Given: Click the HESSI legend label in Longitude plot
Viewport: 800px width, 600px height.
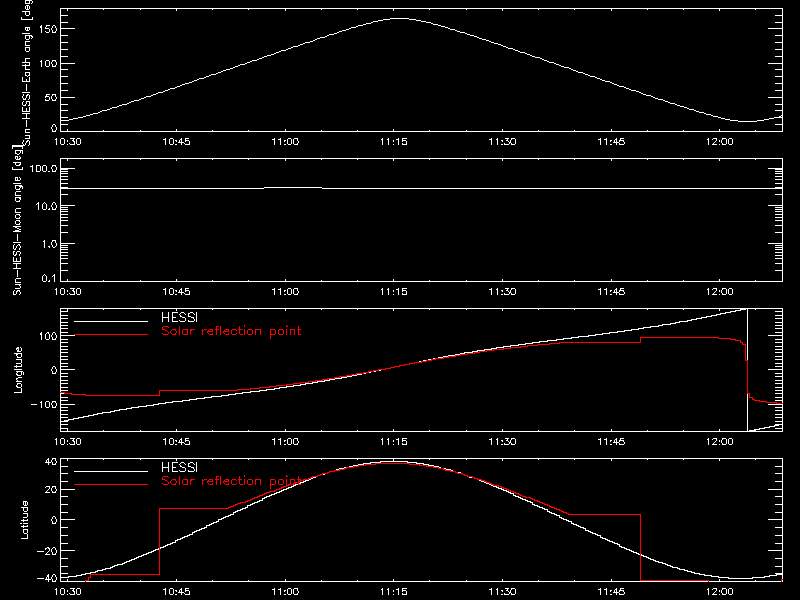Looking at the screenshot, I should (x=179, y=317).
